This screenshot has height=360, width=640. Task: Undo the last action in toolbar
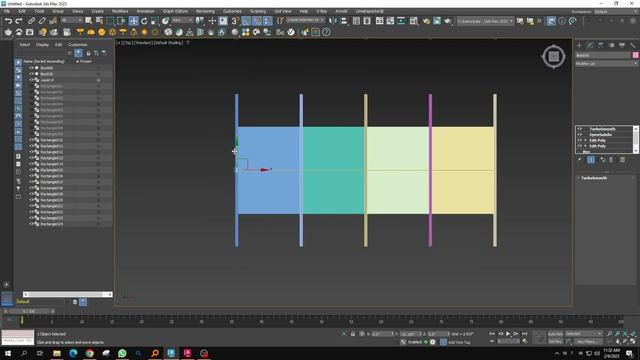pyautogui.click(x=8, y=21)
